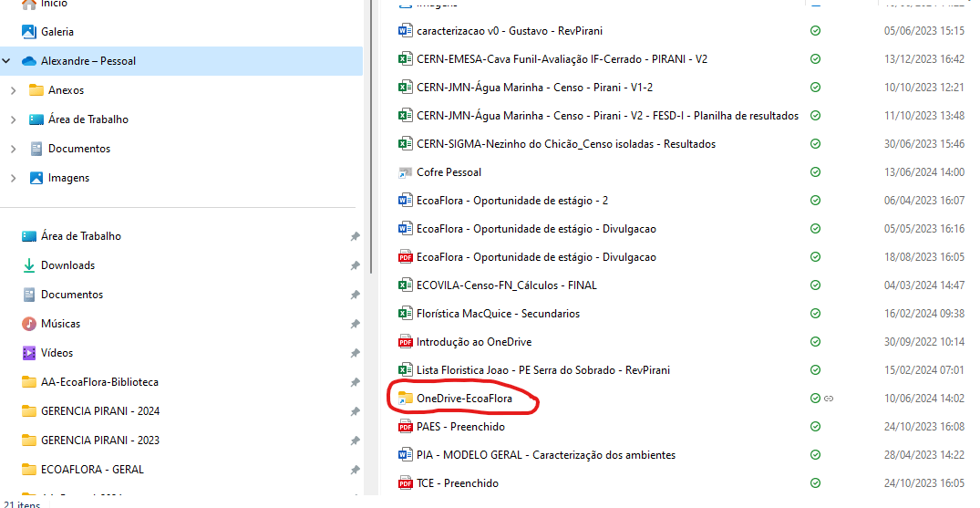980x508 pixels.
Task: Click Word icon of EcoaFlora estágio Divulgacao
Action: pos(405,228)
